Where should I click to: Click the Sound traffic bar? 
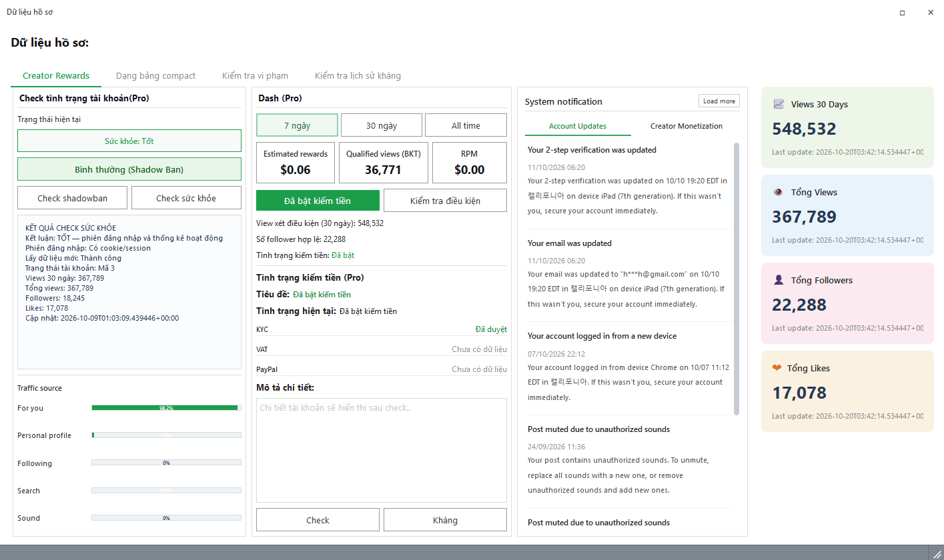(166, 518)
